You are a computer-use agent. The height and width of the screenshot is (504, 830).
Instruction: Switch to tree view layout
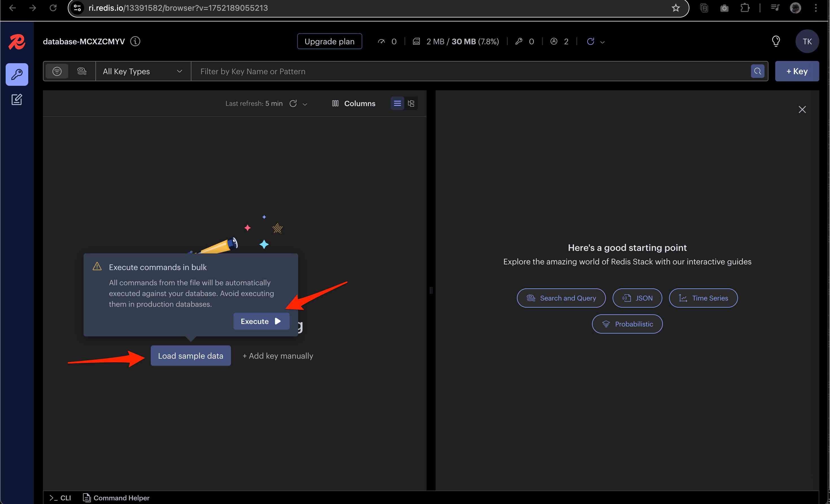pyautogui.click(x=410, y=104)
